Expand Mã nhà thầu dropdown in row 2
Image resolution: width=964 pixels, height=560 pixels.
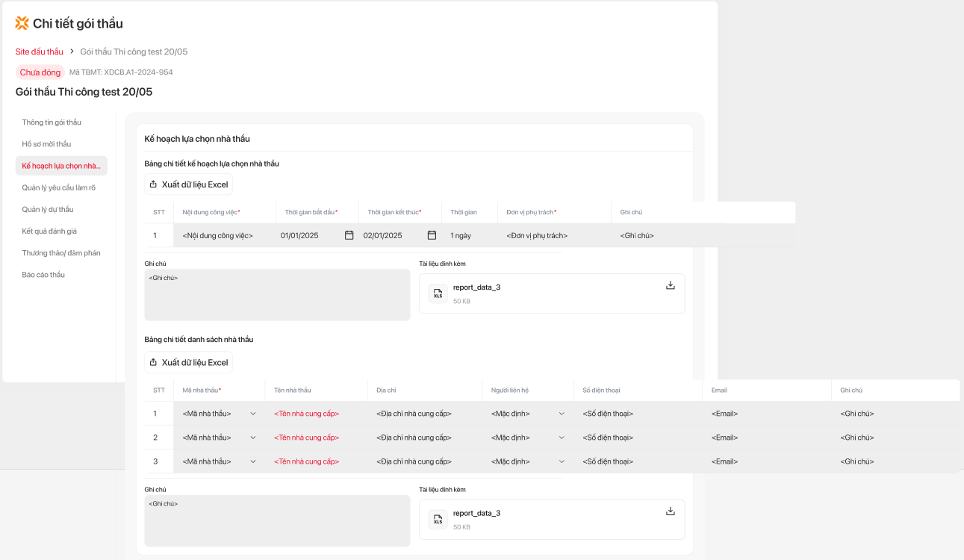click(x=252, y=438)
